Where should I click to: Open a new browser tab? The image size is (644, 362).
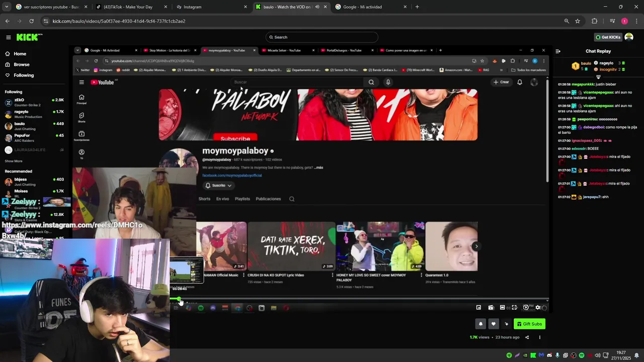point(417,7)
